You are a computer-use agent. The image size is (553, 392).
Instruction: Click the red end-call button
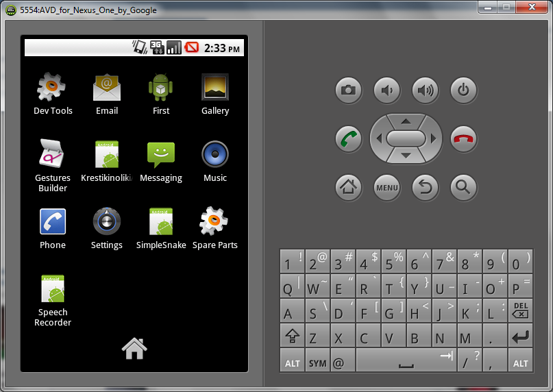[463, 139]
